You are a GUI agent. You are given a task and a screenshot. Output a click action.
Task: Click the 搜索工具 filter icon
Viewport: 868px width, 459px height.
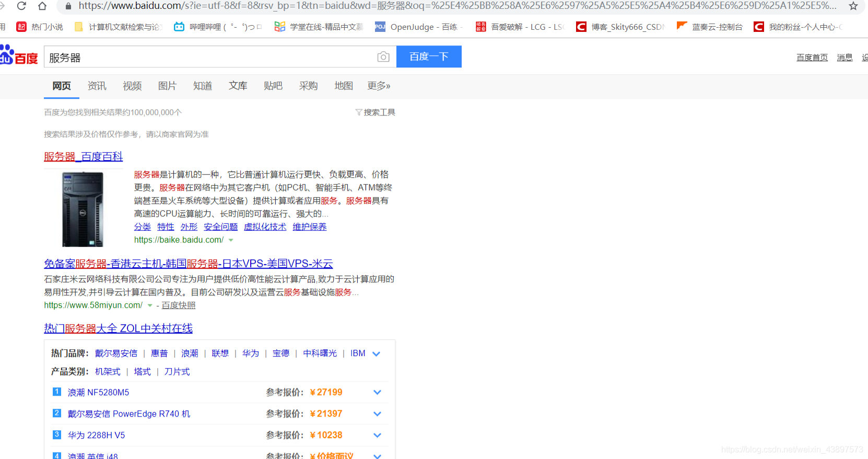[x=359, y=112]
